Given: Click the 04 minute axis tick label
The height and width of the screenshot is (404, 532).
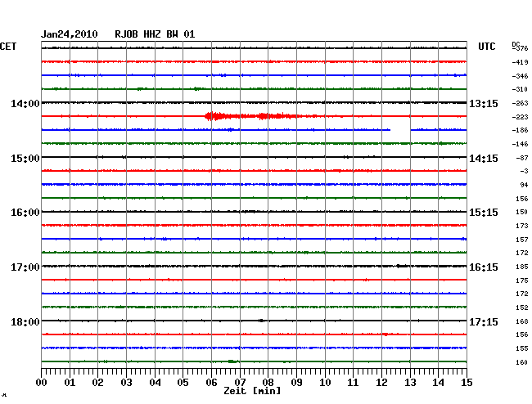Looking at the screenshot, I should [x=155, y=383].
